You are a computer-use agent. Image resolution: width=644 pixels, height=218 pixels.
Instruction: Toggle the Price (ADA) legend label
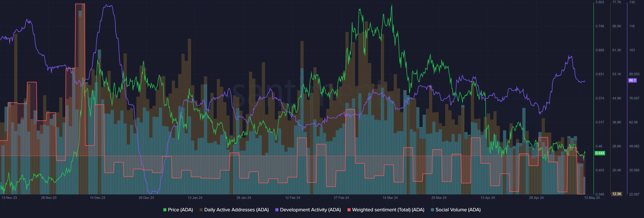[x=180, y=210]
